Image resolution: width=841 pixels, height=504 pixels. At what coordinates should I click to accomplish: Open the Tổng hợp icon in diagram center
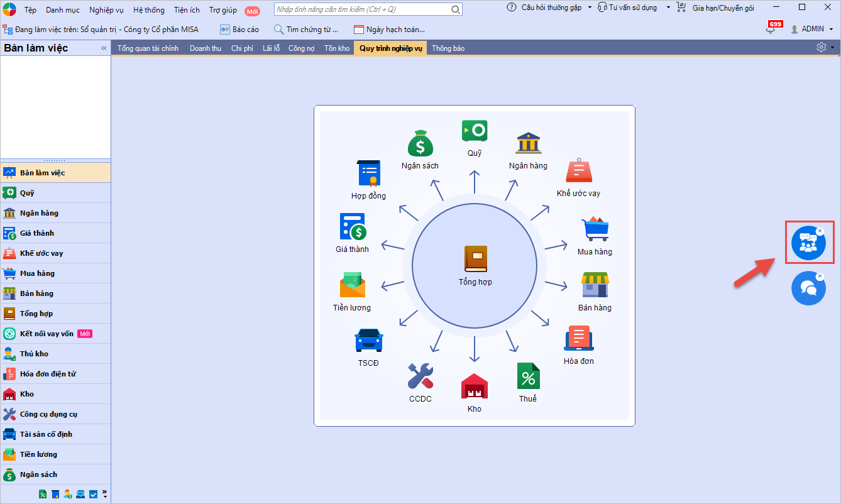pos(475,259)
